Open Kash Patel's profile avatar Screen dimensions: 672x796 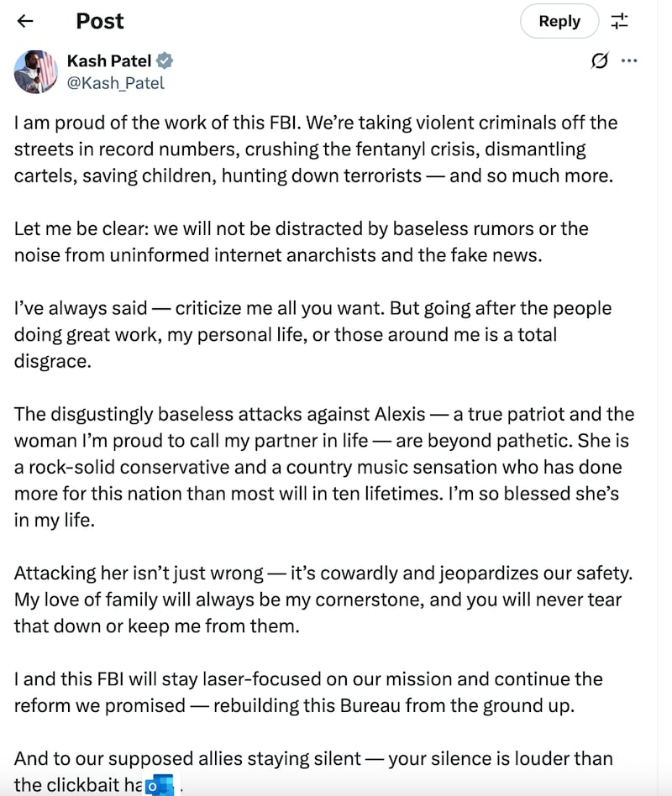pos(35,71)
